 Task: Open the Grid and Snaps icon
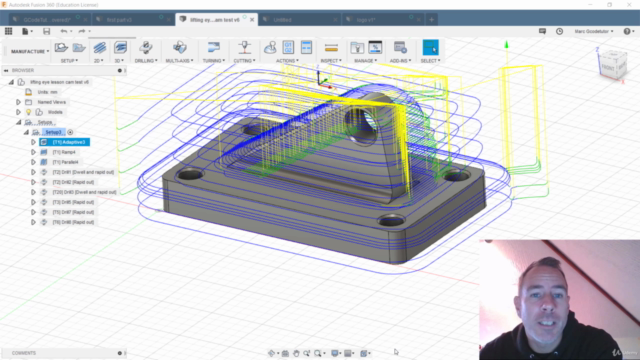click(348, 353)
